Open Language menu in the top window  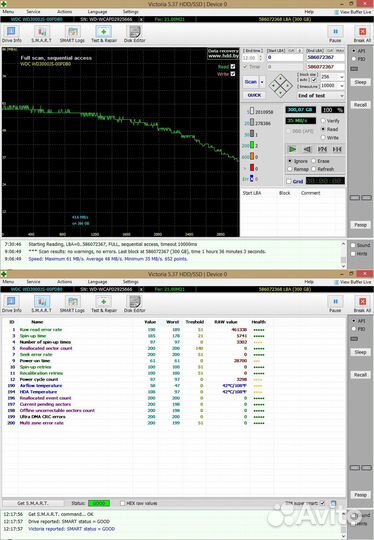tap(97, 12)
